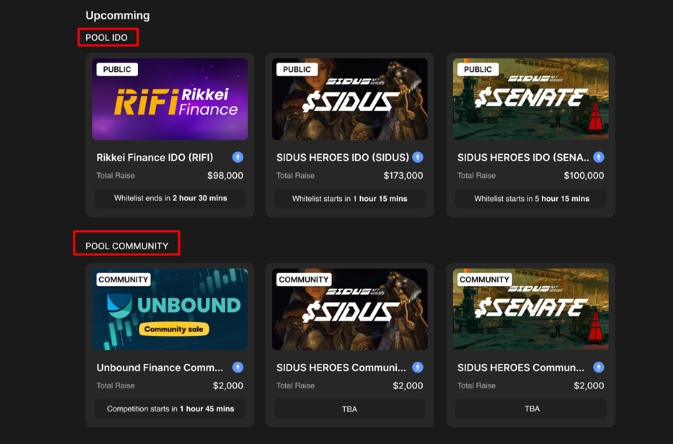Click Total Raise label on Unbound Finance card

tap(115, 386)
